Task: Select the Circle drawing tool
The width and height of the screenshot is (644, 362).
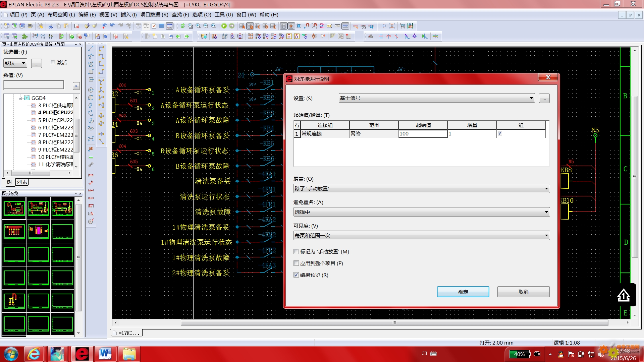Action: pos(91,90)
